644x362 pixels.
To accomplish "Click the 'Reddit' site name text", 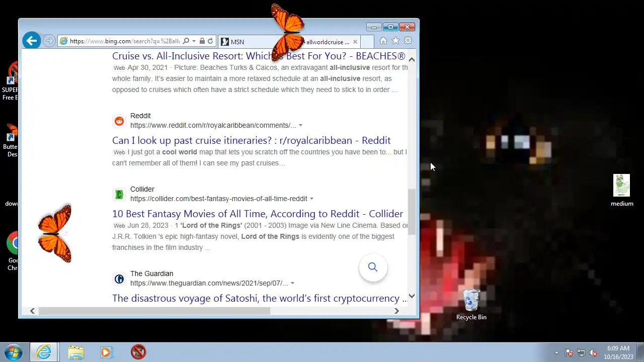I will (x=140, y=116).
